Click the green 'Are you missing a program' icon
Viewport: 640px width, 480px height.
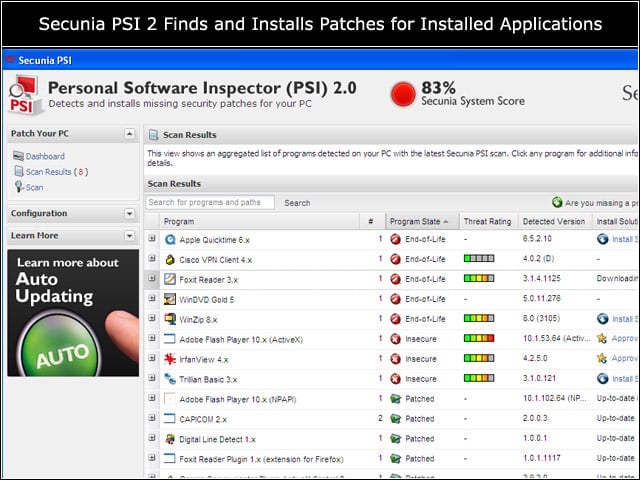point(557,202)
